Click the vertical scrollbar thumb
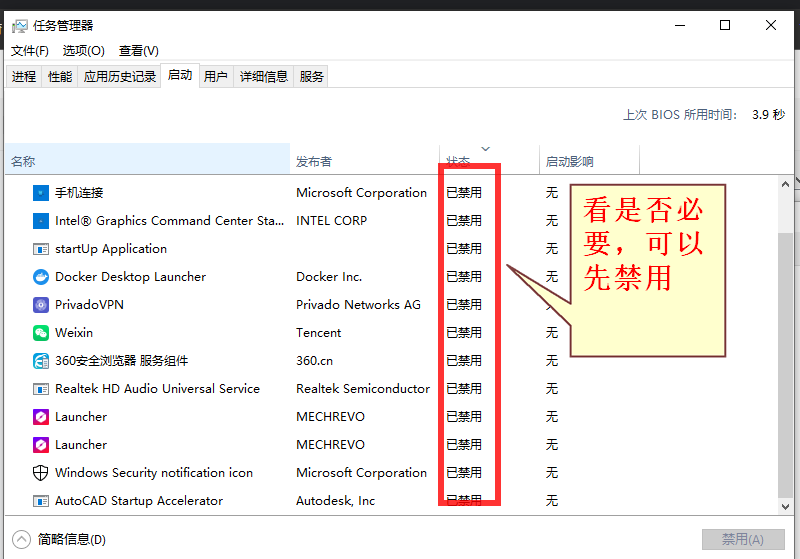 click(x=785, y=365)
